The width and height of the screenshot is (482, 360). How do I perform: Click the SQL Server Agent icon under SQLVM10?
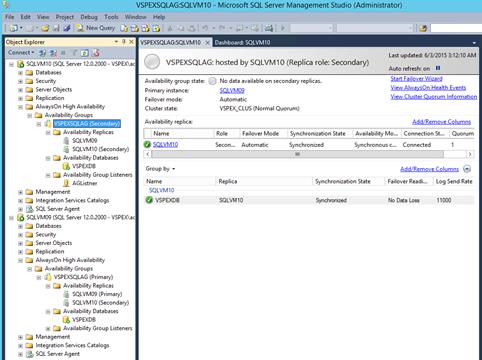pyautogui.click(x=29, y=209)
